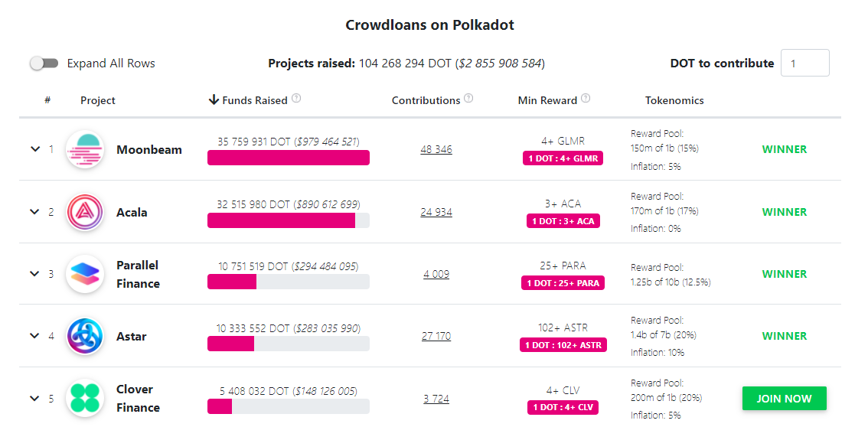Click Join Now for Clover Finance
The image size is (868, 427).
click(x=784, y=399)
